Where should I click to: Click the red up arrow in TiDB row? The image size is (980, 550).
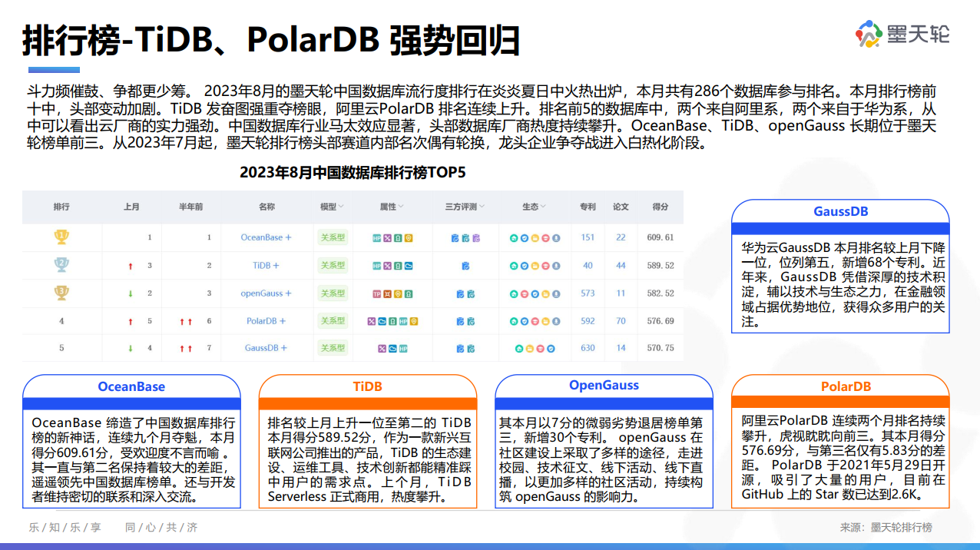pos(131,266)
